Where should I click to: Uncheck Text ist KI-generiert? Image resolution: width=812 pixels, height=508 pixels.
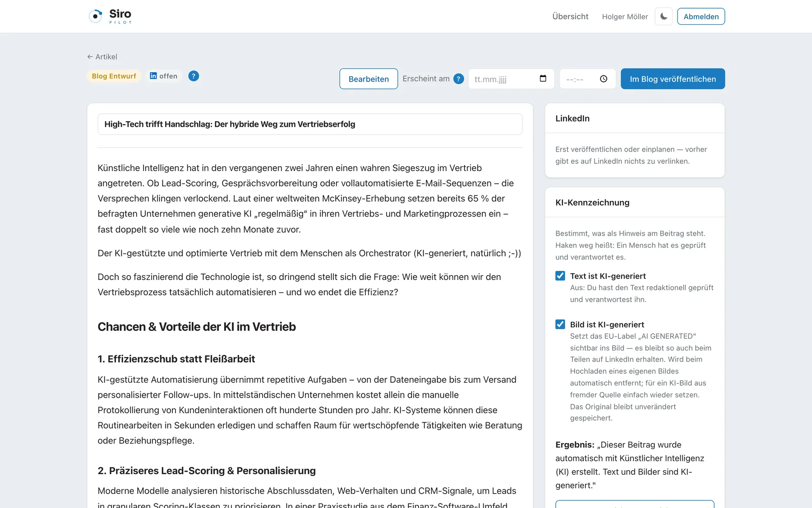[x=560, y=276]
